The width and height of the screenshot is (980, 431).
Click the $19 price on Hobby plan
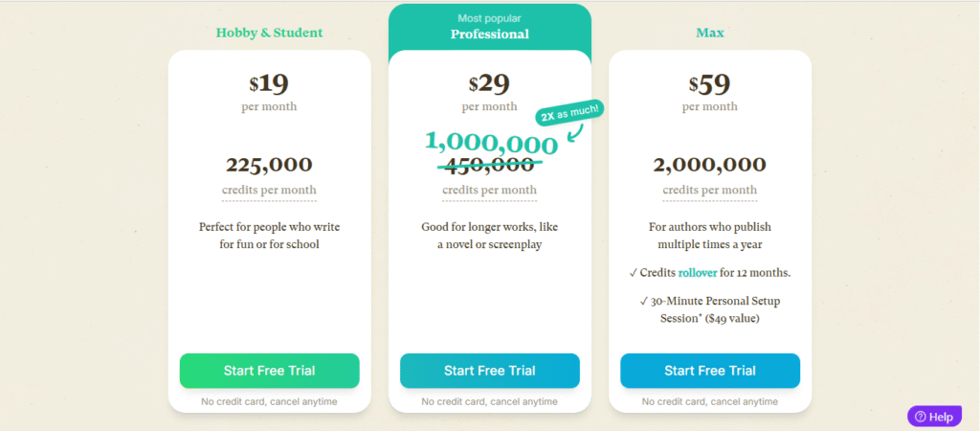(269, 83)
